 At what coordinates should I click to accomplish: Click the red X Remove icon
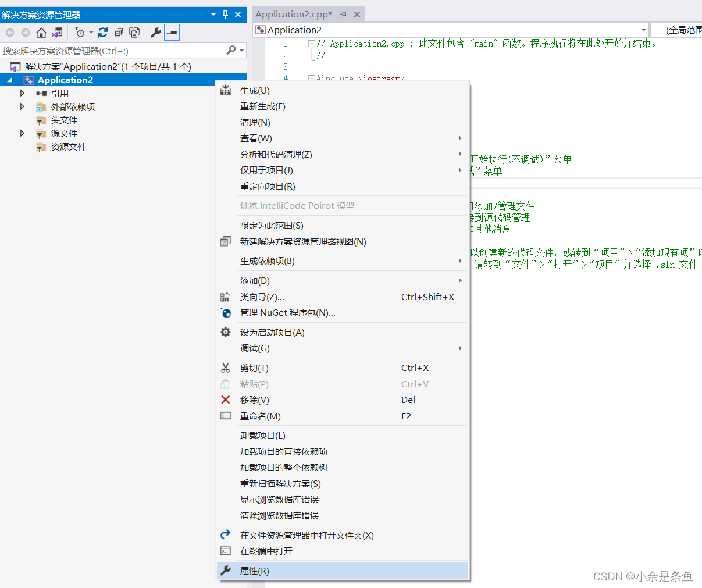tap(226, 400)
